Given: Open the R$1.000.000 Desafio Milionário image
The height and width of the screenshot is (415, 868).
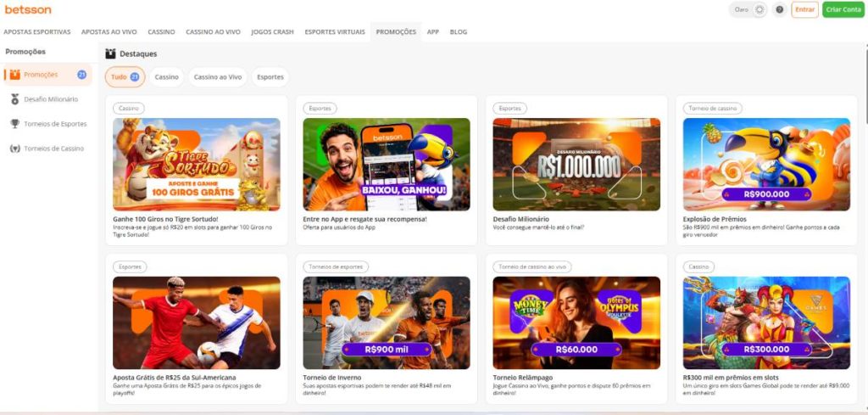Looking at the screenshot, I should [576, 164].
